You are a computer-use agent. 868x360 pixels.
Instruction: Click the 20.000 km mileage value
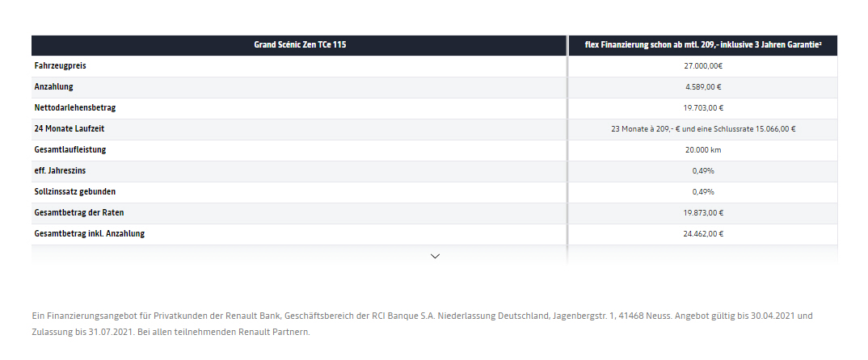click(702, 150)
